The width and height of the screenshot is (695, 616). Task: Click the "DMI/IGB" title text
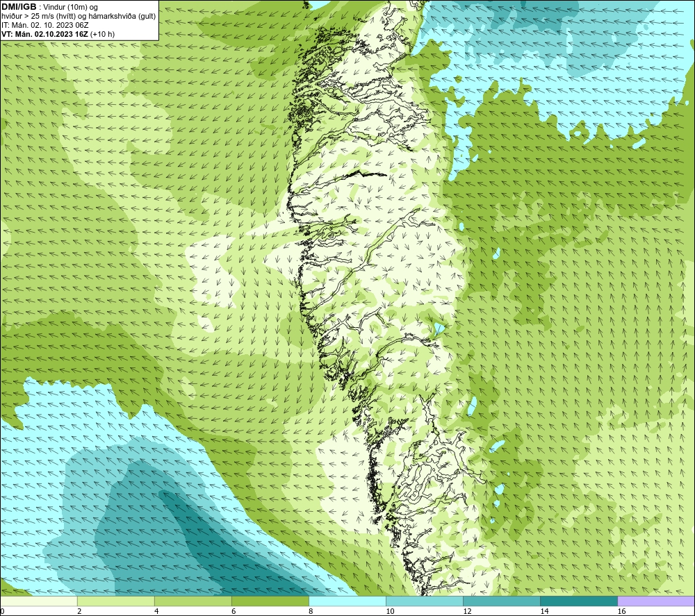19,7
